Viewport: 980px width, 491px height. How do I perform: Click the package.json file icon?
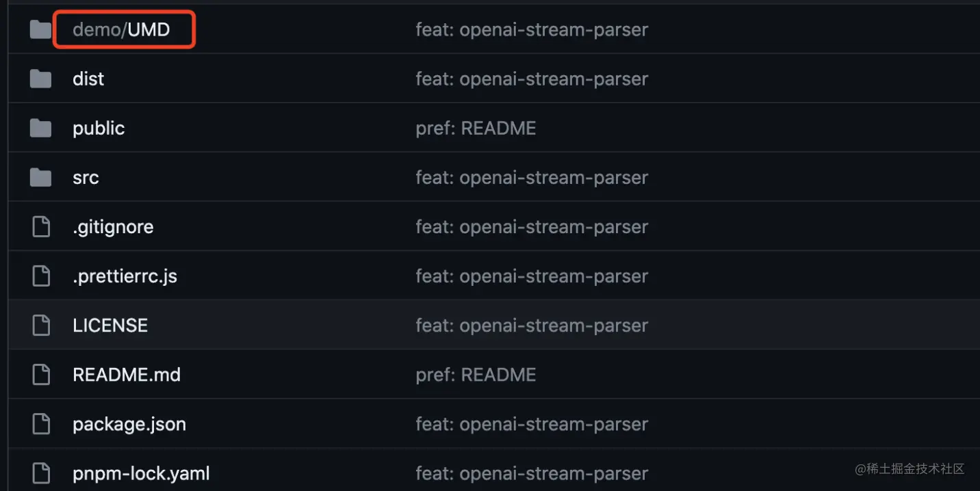coord(41,424)
